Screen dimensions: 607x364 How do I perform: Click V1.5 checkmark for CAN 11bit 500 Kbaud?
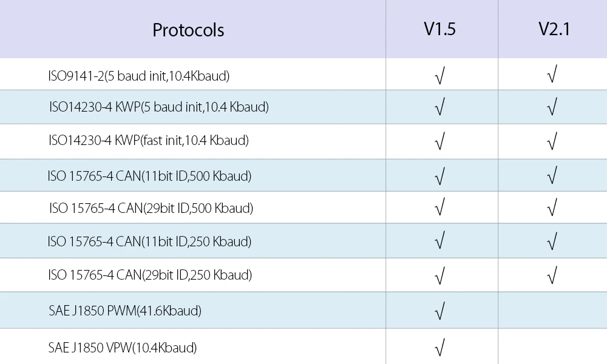pyautogui.click(x=440, y=177)
